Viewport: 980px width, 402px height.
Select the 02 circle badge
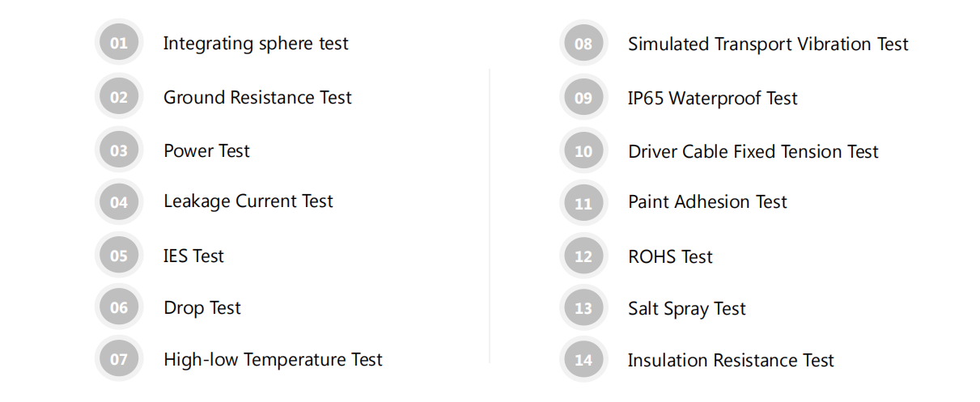coord(119,97)
